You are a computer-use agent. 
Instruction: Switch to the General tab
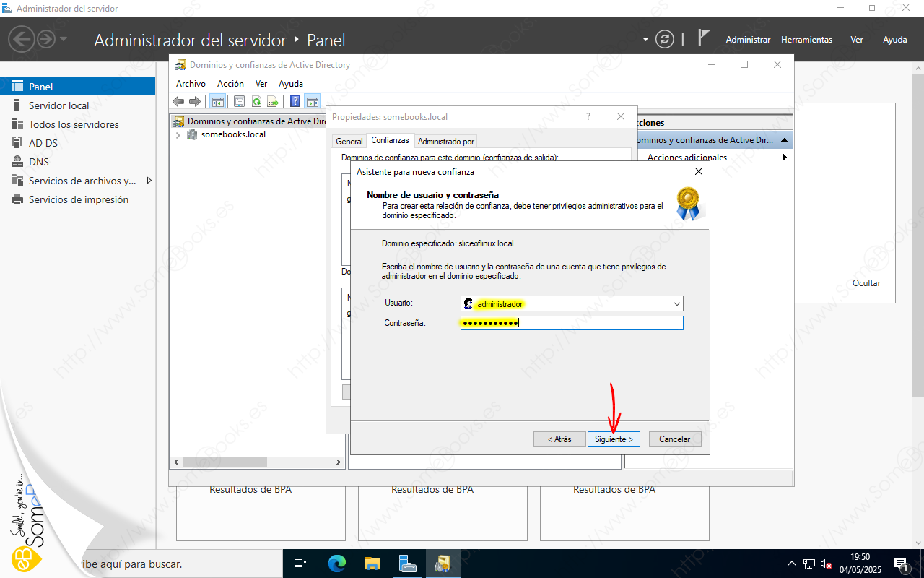click(x=349, y=142)
